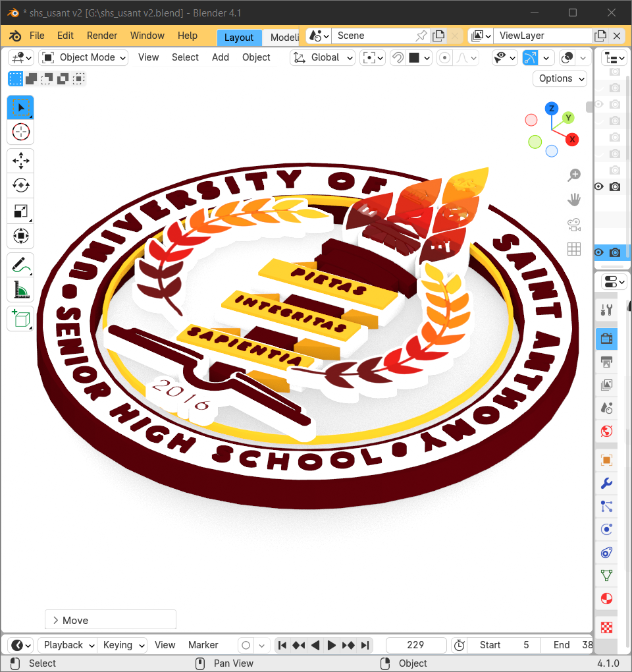The width and height of the screenshot is (632, 672).
Task: Jump to last frame
Action: click(365, 645)
